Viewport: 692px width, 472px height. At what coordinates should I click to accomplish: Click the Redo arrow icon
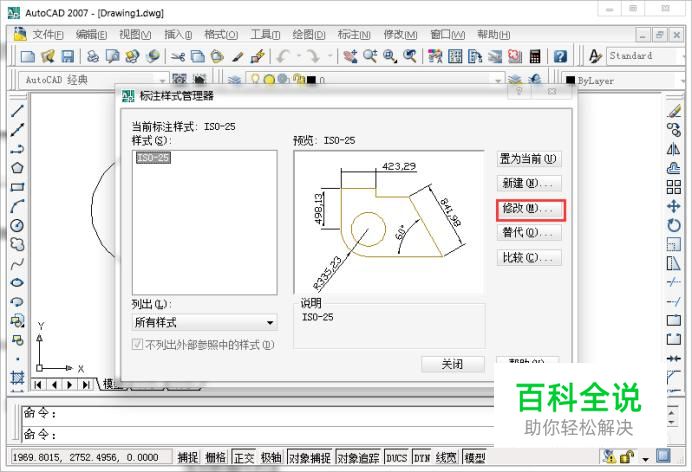[x=314, y=56]
